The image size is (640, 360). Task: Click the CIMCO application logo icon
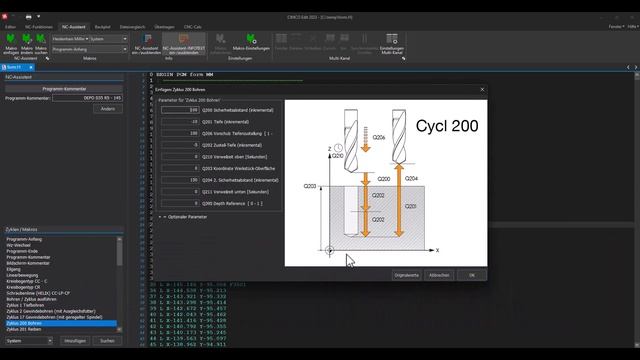[5, 17]
